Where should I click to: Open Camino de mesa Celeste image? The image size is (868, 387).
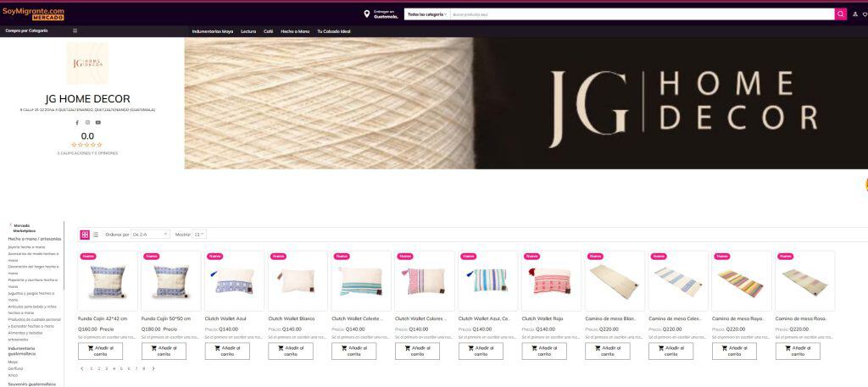677,281
